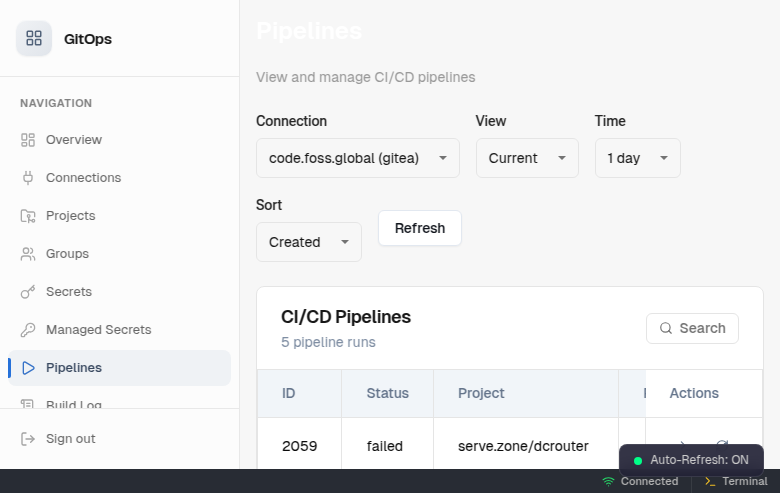780x493 pixels.
Task: Open Projects folder icon in sidebar
Action: coord(28,216)
